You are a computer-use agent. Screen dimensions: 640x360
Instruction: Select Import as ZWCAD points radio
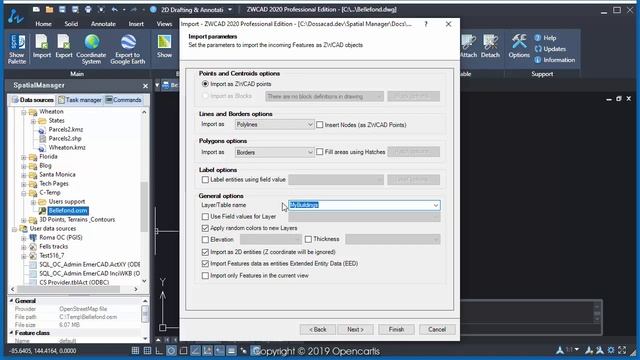(205, 84)
